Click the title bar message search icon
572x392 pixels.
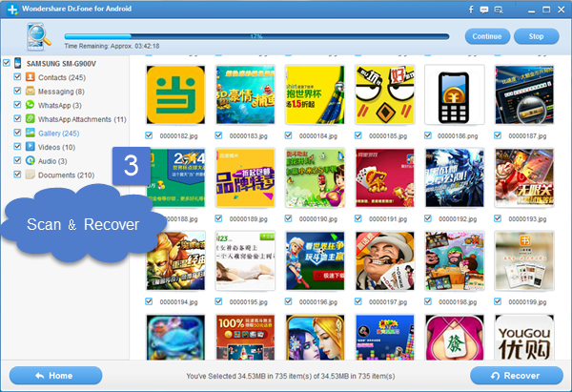click(x=499, y=10)
